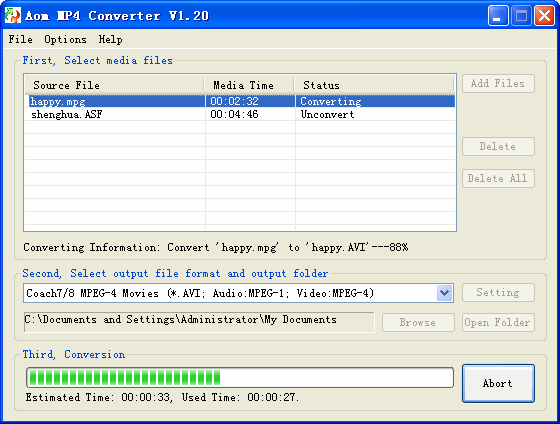Select the happy.mpg row

point(240,101)
